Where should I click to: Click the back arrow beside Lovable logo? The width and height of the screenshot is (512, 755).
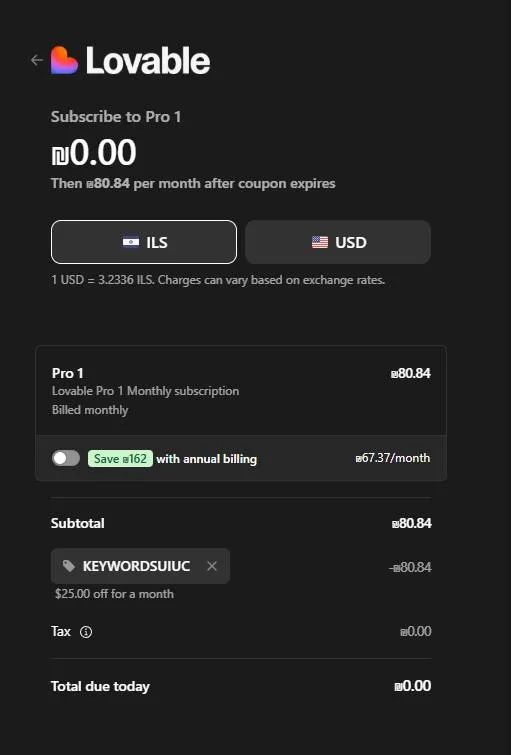(x=37, y=60)
